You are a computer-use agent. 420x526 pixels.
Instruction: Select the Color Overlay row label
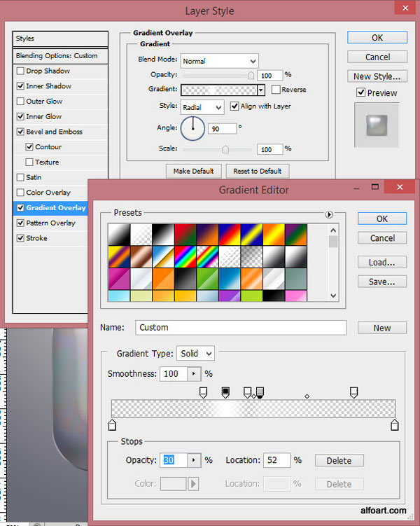(48, 193)
